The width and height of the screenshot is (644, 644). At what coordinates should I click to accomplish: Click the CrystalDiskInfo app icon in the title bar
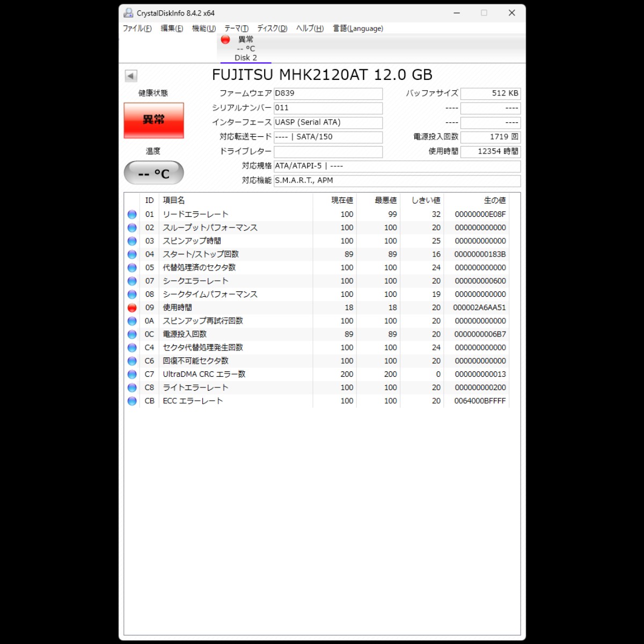(128, 13)
